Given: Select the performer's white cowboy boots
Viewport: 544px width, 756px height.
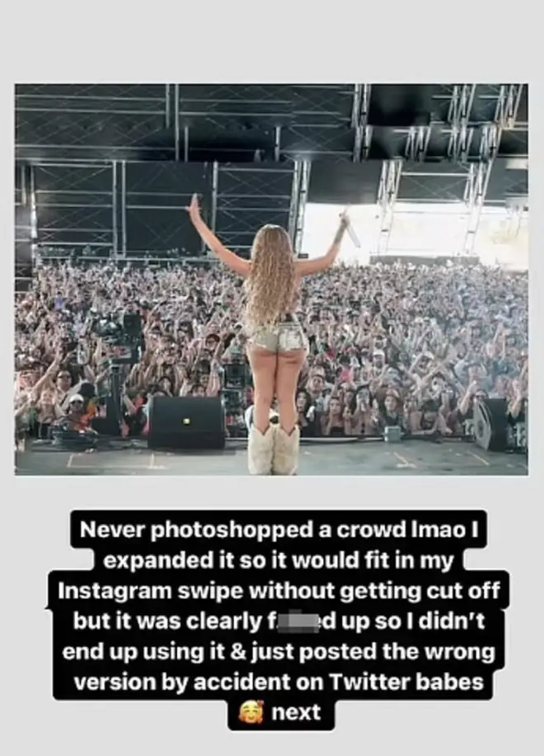Looking at the screenshot, I should (x=273, y=449).
